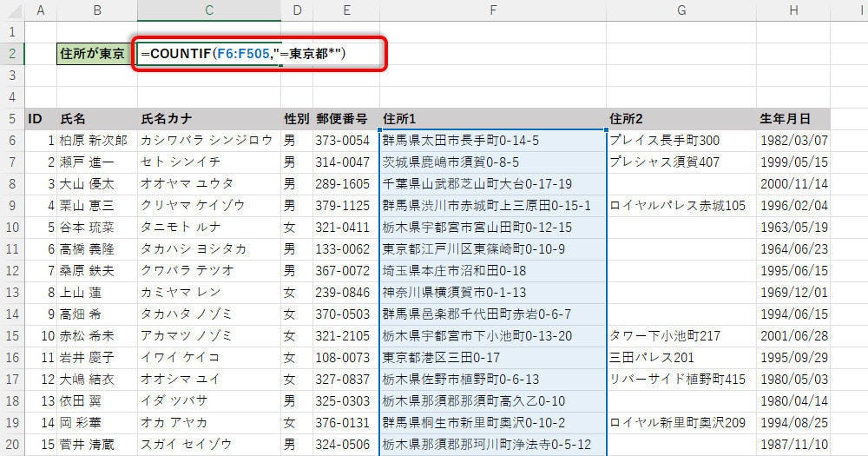The image size is (868, 456).
Task: Click the 氏名カナ header cell
Action: (x=208, y=118)
